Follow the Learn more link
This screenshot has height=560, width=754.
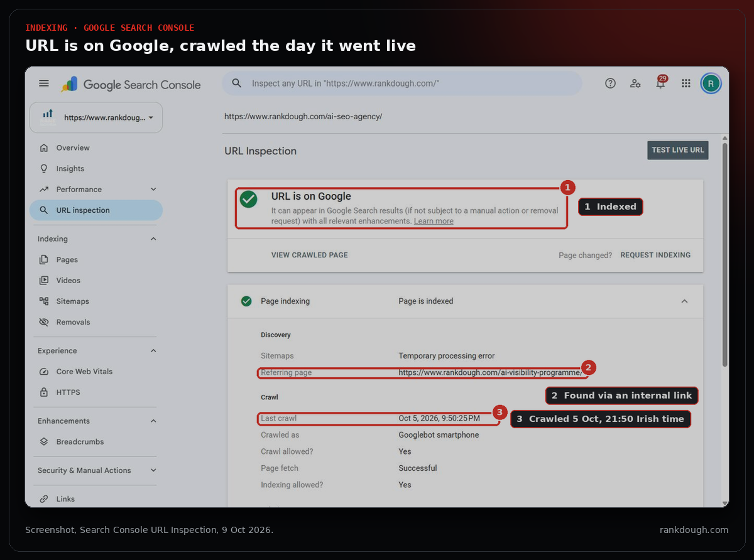[x=434, y=222]
